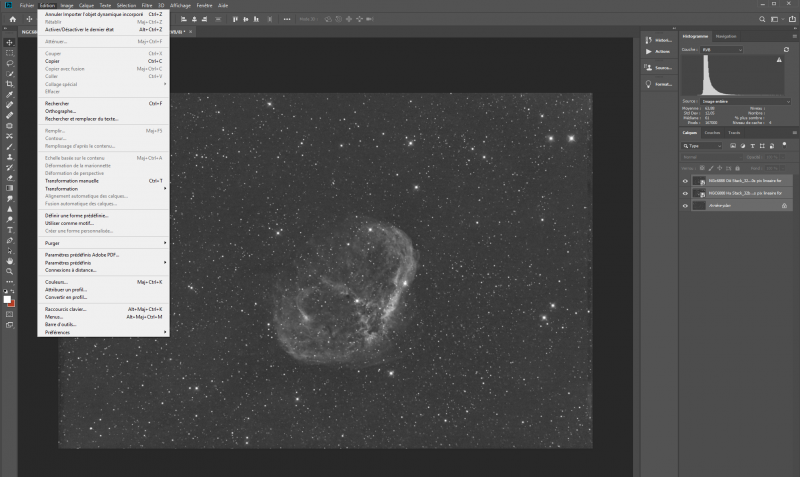Screen dimensions: 800x477
Task: Select the Crop tool
Action: pos(10,83)
